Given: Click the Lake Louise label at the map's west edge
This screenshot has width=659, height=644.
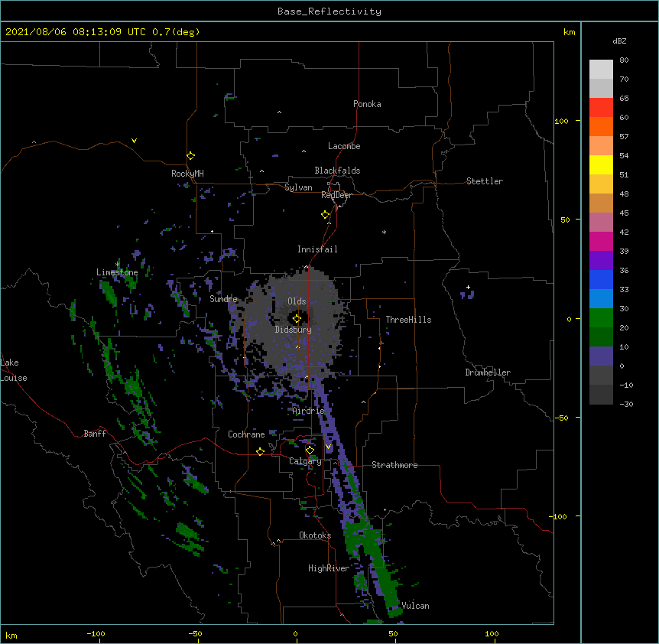Looking at the screenshot, I should pos(12,370).
